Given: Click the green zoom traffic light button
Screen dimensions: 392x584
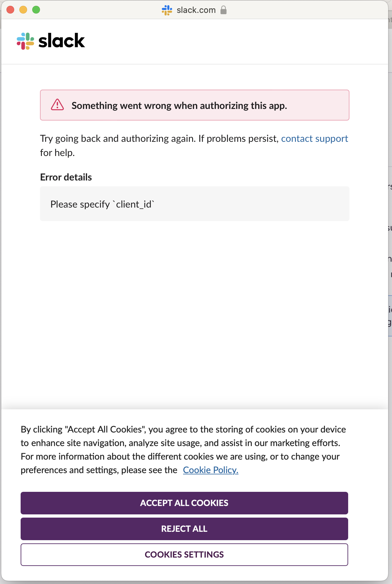Looking at the screenshot, I should click(36, 10).
